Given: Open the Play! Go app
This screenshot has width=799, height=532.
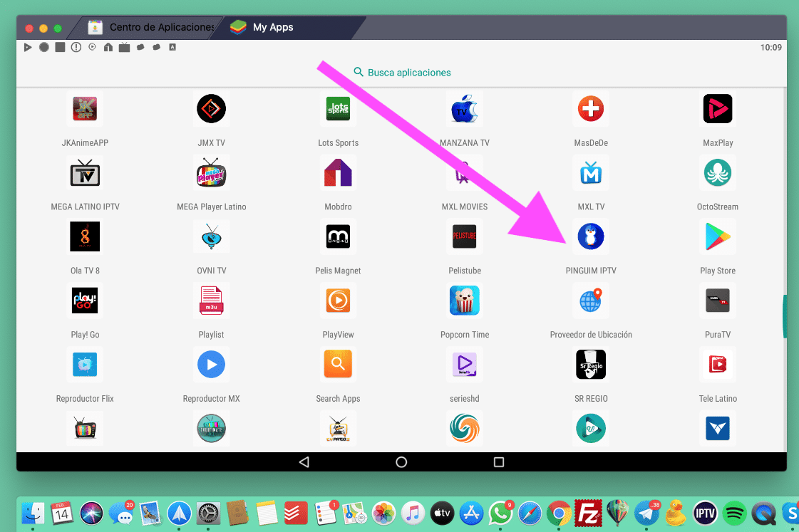Looking at the screenshot, I should (85, 301).
